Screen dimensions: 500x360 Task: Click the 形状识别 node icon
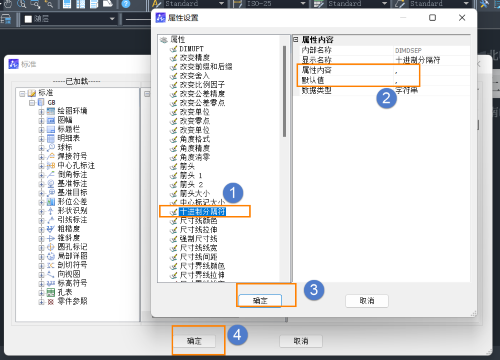(51, 211)
